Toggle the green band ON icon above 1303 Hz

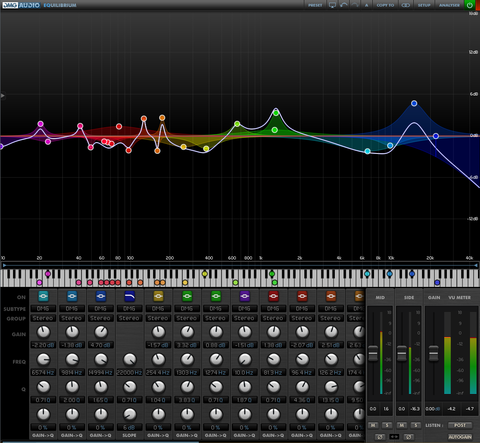pos(187,296)
